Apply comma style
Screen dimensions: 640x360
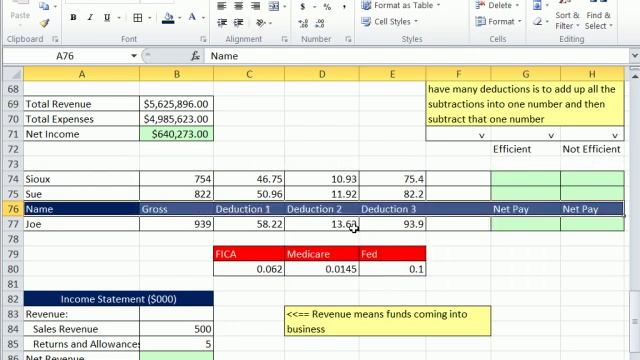coord(344,6)
